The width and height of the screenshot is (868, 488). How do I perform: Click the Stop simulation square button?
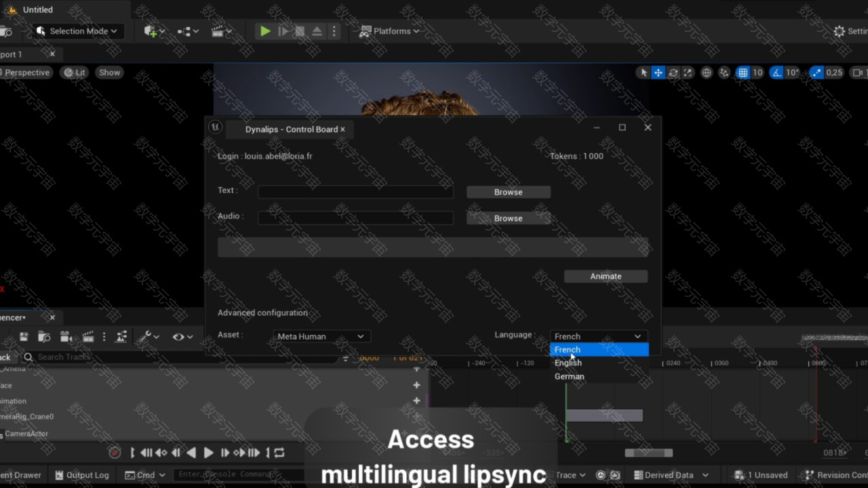[x=300, y=31]
